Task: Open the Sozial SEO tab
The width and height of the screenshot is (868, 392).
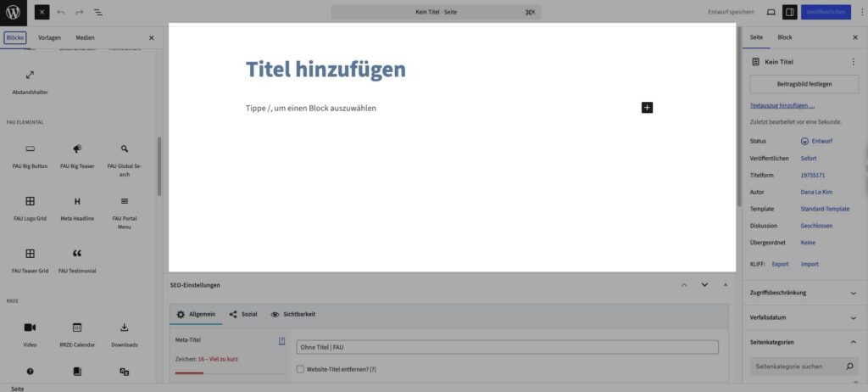Action: [x=243, y=314]
